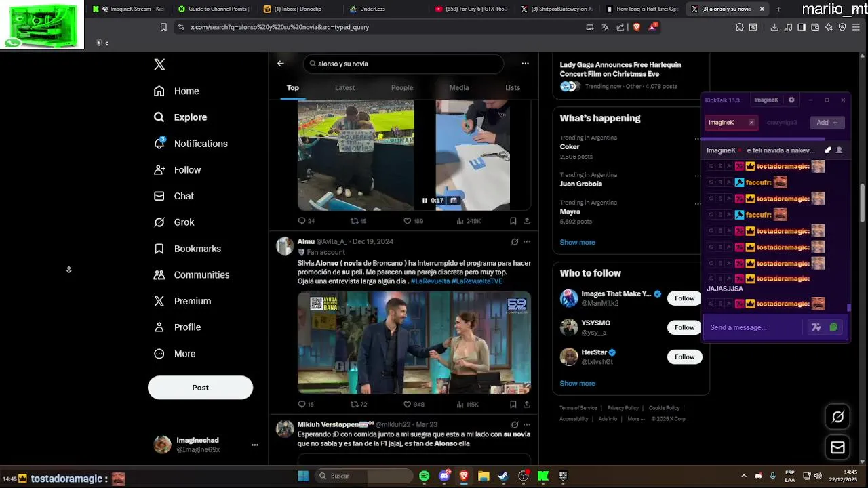
Task: Switch to the People tab
Action: [402, 87]
